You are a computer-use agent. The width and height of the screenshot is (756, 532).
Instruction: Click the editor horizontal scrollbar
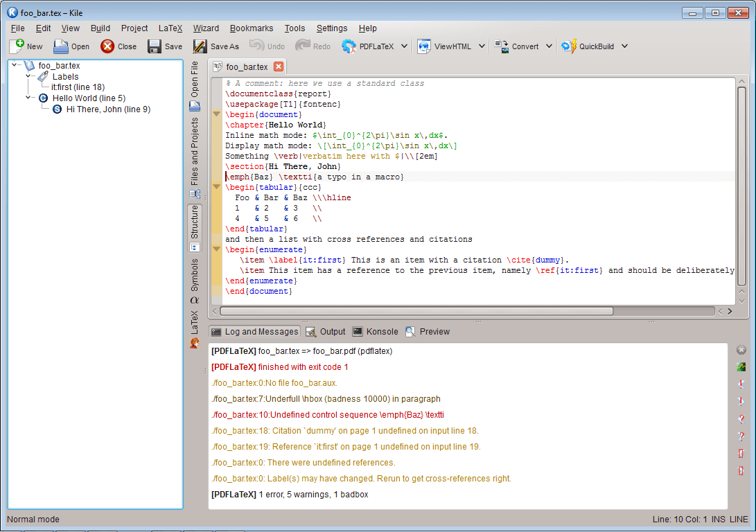click(417, 312)
